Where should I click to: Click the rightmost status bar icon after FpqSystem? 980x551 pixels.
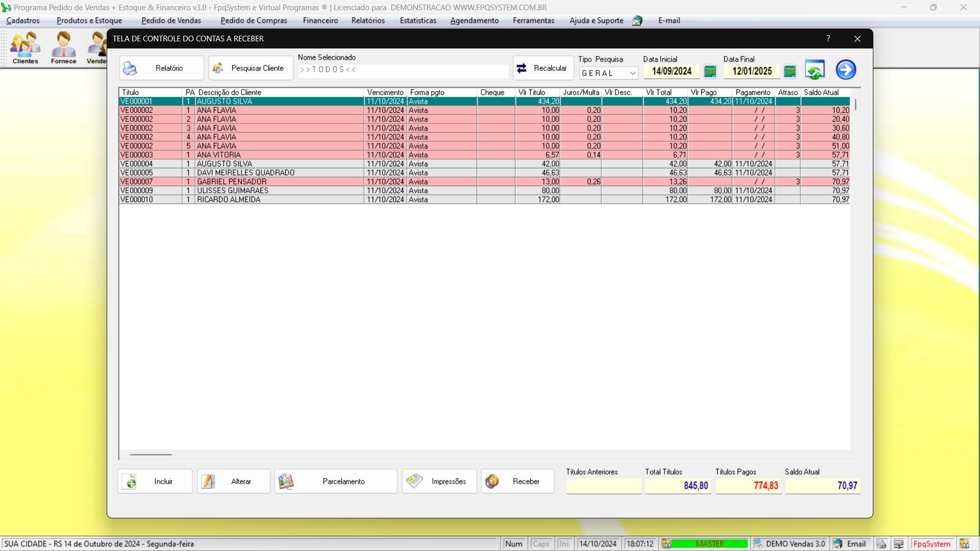(964, 544)
